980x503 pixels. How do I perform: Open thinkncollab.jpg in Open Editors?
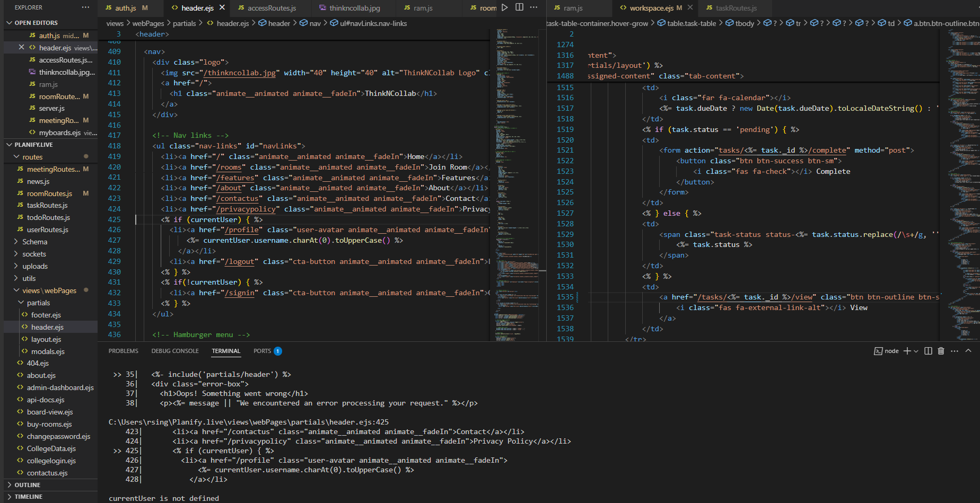[x=51, y=72]
